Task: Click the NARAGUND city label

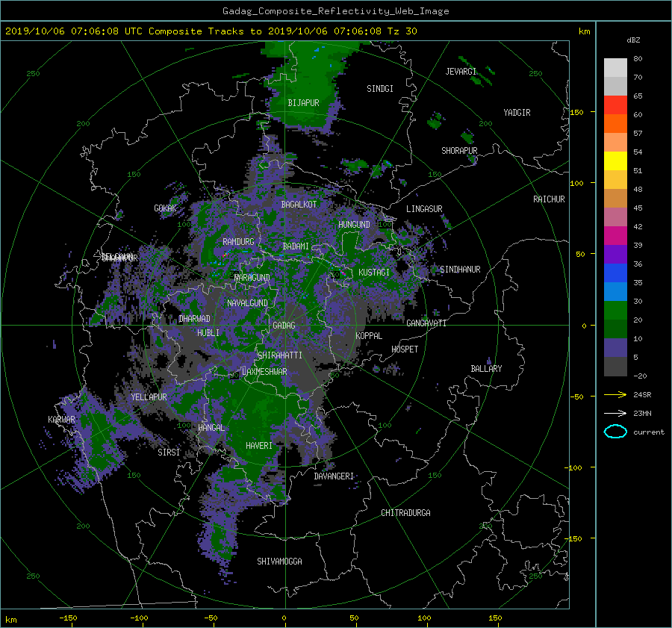Action: click(252, 278)
